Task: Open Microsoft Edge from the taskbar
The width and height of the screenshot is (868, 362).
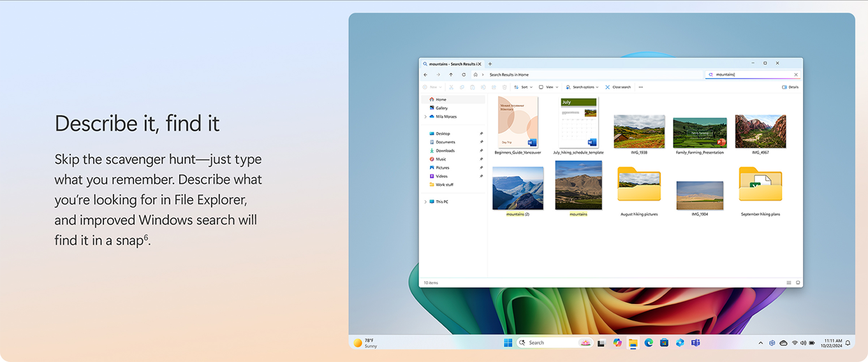Action: 649,343
